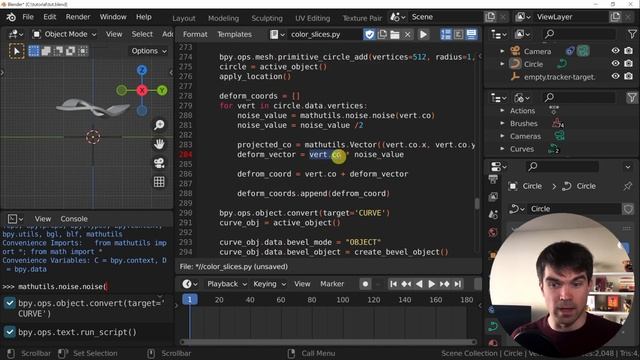Expand the Curves entry in Blender File view
The width and height of the screenshot is (640, 360).
[x=502, y=149]
